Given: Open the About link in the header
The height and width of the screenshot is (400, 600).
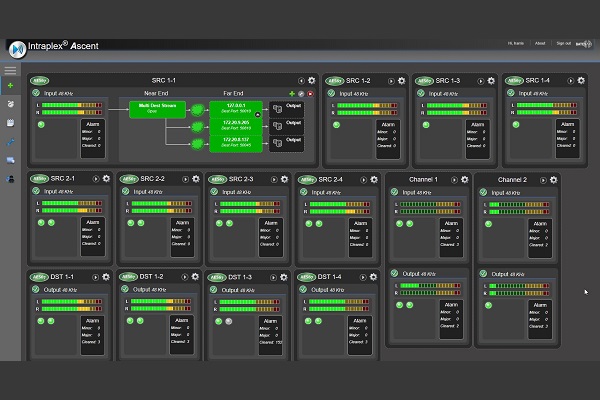Looking at the screenshot, I should [540, 43].
